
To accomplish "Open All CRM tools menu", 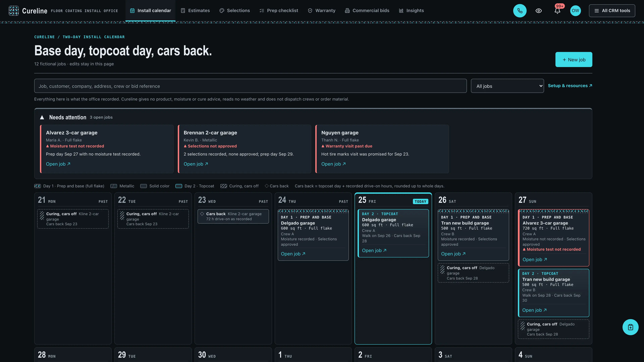I will tap(612, 11).
